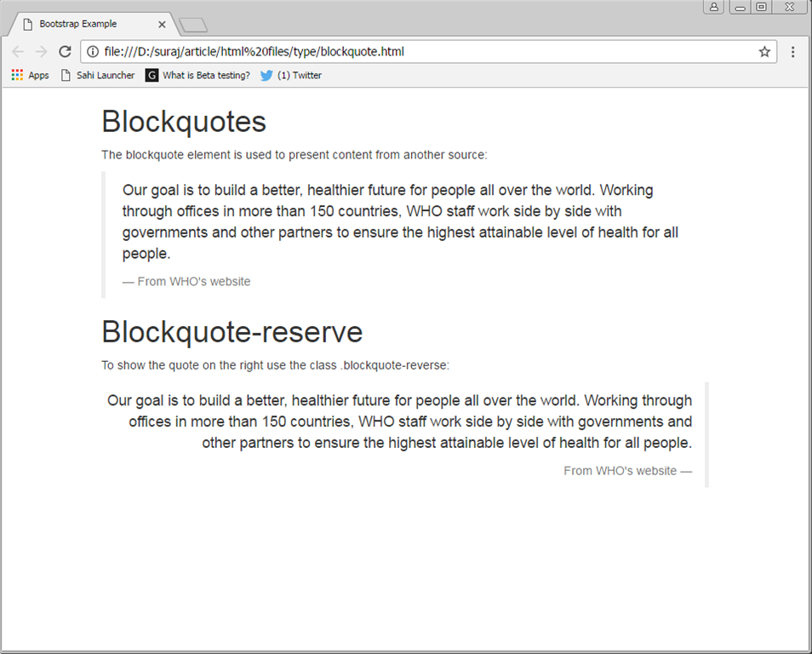Open the Chrome three-dot menu
This screenshot has height=654, width=812.
pos(792,52)
